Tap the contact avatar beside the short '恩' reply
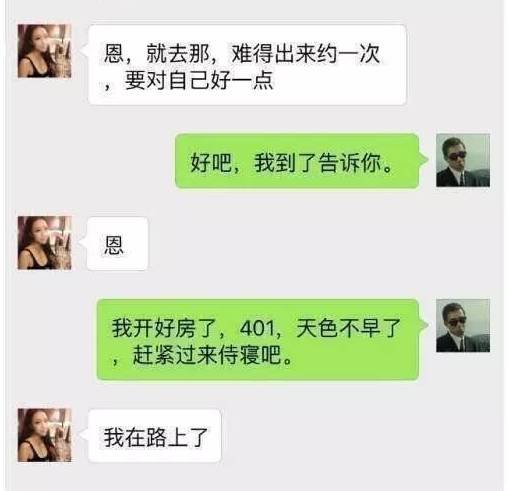Screen dimensions: 507x491 pyautogui.click(x=44, y=243)
